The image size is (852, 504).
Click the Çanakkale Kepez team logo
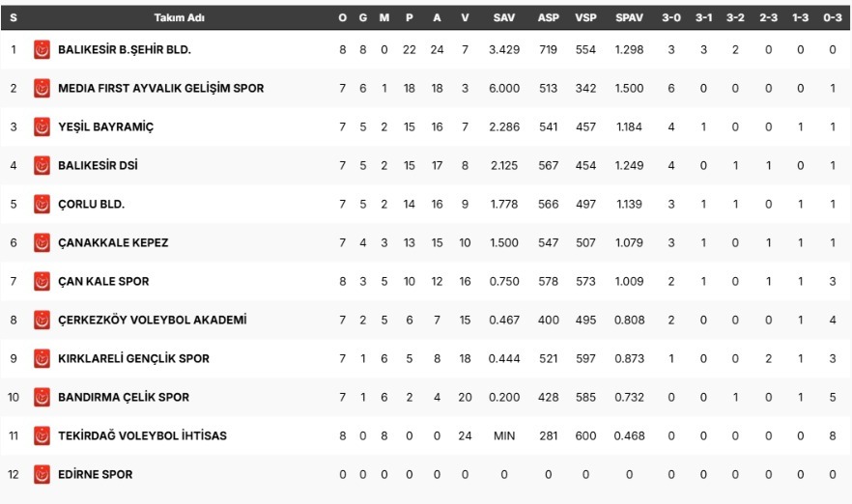click(42, 242)
